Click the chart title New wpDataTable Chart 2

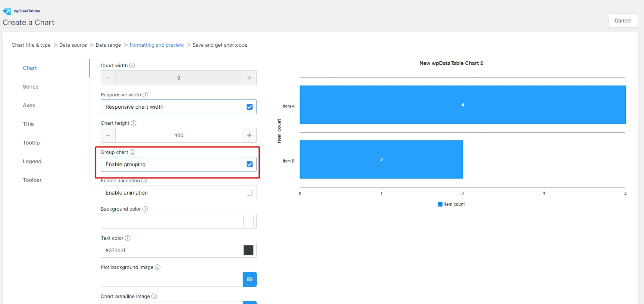tap(451, 63)
